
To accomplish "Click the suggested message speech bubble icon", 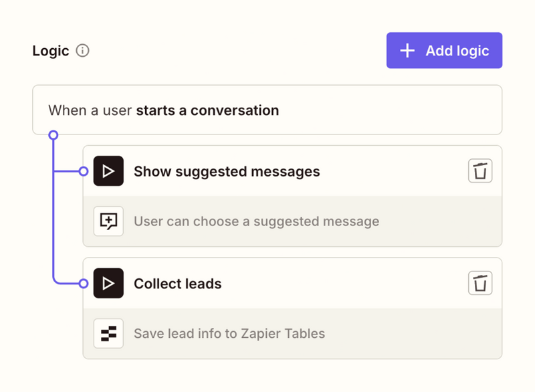I will [x=108, y=221].
